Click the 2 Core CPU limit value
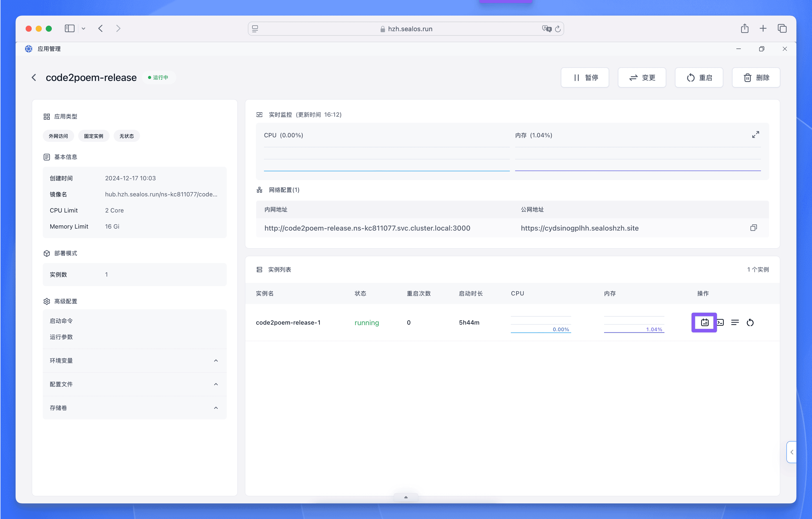The height and width of the screenshot is (519, 812). point(114,210)
